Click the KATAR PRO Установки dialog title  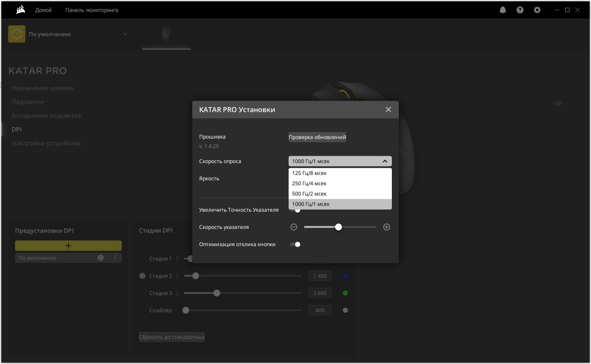tap(237, 110)
